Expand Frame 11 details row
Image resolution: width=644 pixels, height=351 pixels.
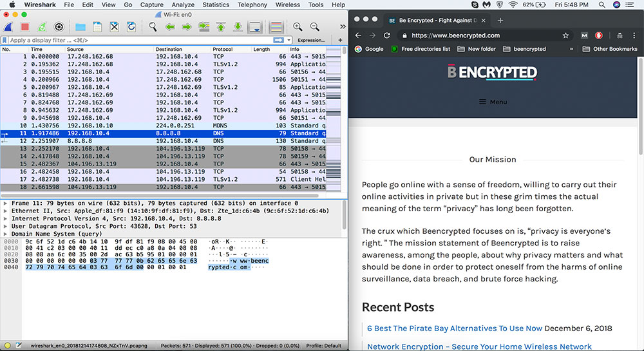point(5,204)
